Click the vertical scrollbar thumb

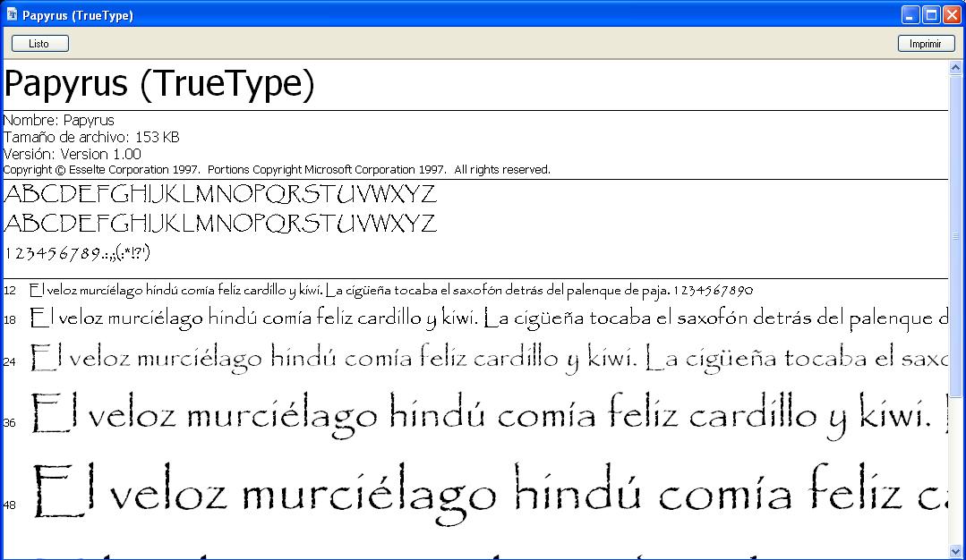(x=955, y=235)
